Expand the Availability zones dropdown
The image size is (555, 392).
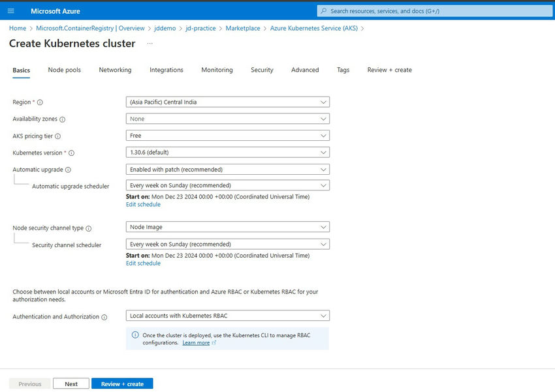229,119
